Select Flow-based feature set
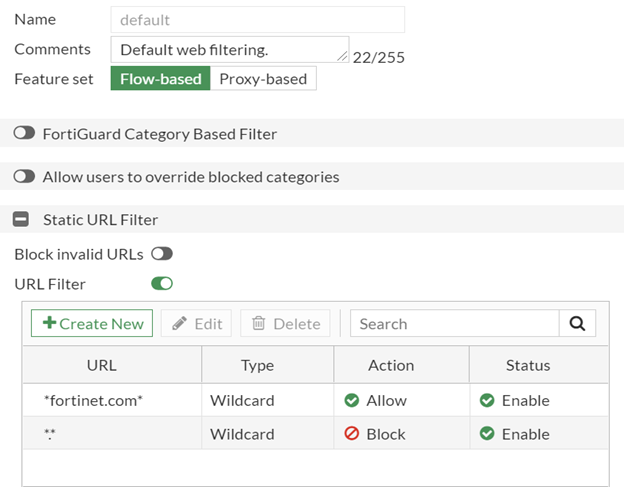 (x=160, y=79)
